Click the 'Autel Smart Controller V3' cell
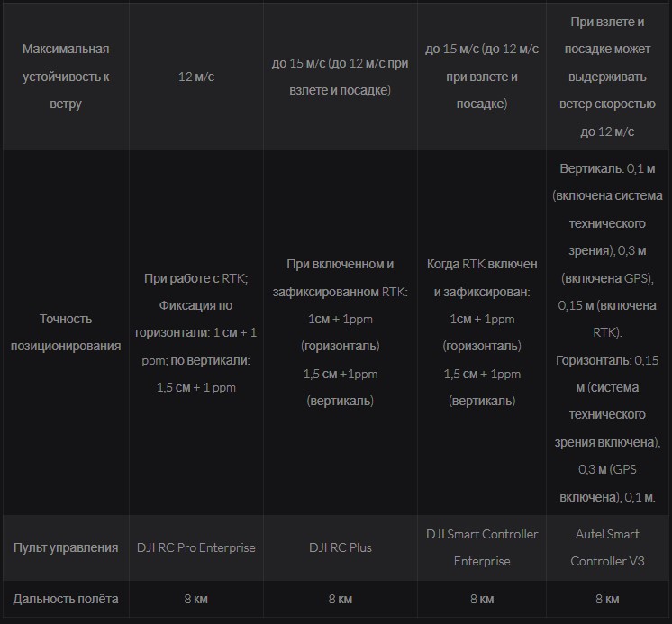 click(x=607, y=547)
